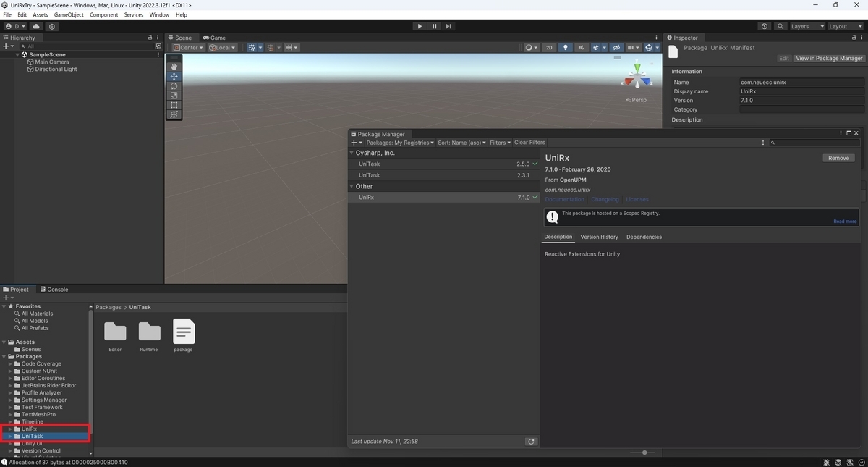Image resolution: width=868 pixels, height=467 pixels.
Task: Lock the Inspector panel
Action: (x=853, y=38)
